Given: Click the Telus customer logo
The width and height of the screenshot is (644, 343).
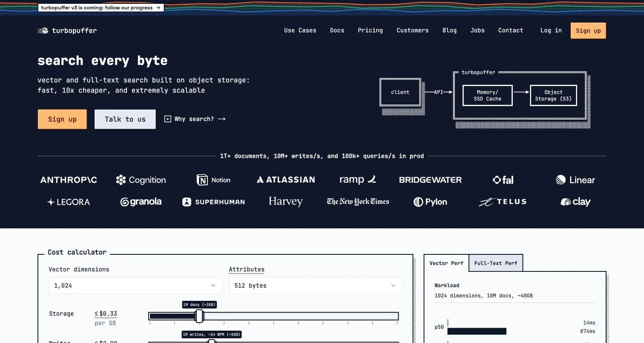Looking at the screenshot, I should pos(503,202).
